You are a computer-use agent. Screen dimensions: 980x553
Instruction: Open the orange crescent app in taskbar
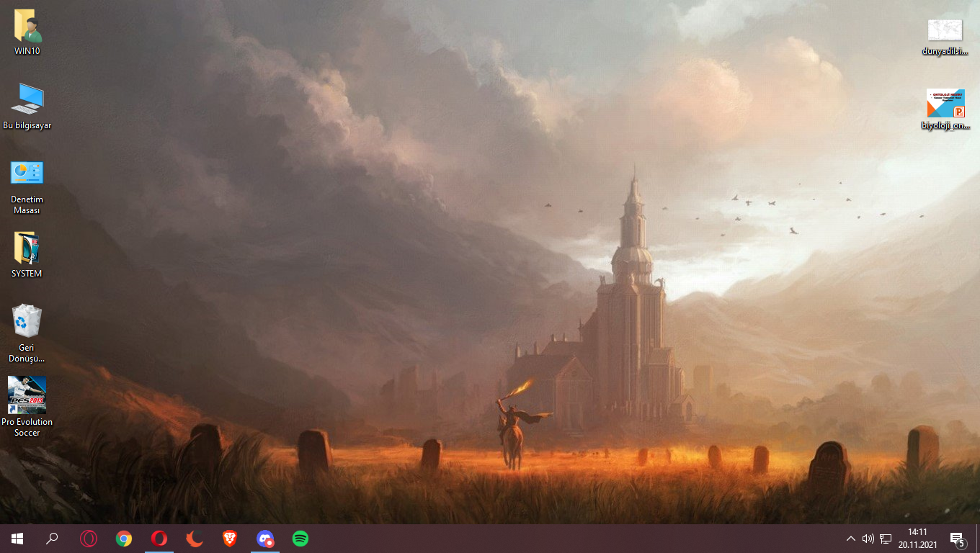click(x=195, y=539)
